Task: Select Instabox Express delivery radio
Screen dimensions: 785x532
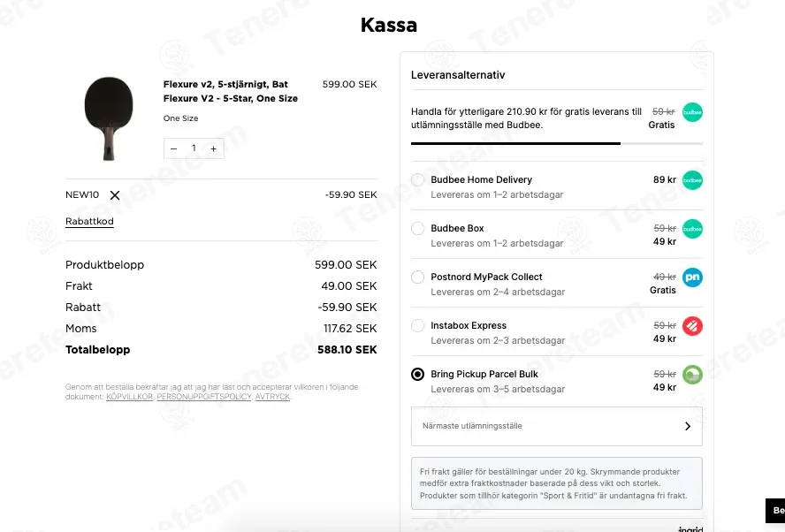Action: click(x=417, y=325)
